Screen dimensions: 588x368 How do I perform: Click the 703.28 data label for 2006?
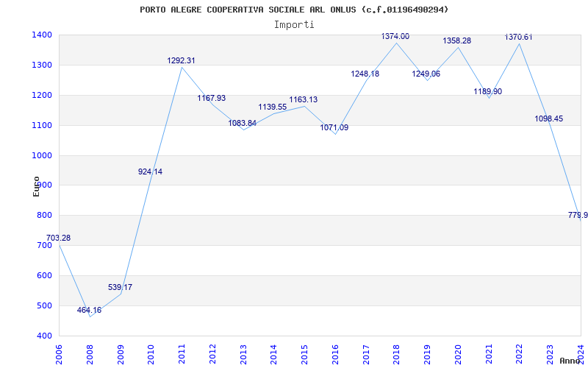coord(59,238)
